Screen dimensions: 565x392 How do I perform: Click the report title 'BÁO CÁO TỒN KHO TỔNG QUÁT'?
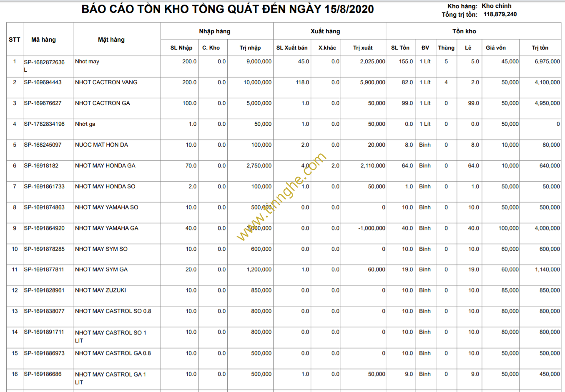(x=171, y=9)
